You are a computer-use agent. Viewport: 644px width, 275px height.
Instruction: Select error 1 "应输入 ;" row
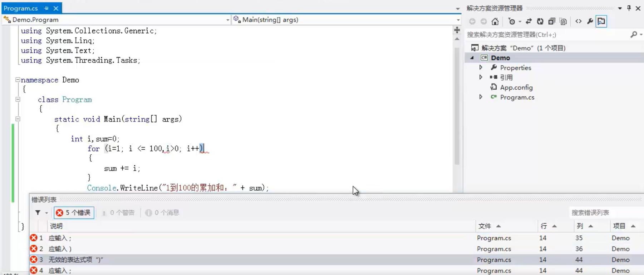(336, 238)
